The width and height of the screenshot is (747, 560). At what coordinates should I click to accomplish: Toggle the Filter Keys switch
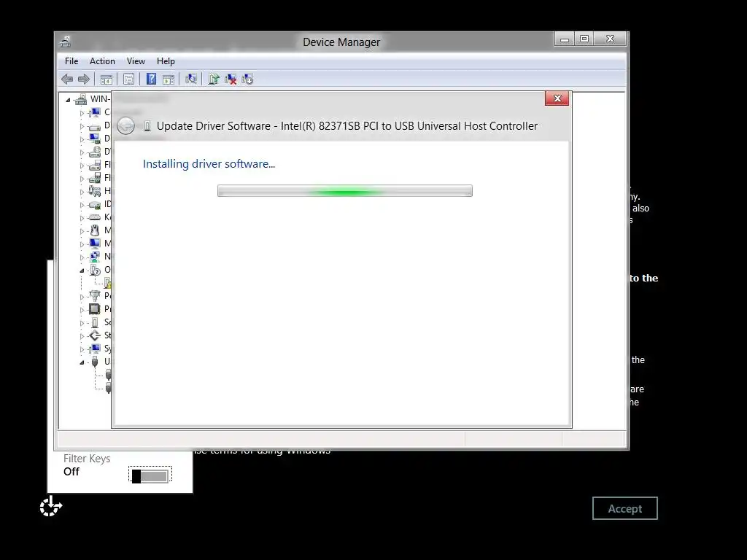pyautogui.click(x=150, y=475)
